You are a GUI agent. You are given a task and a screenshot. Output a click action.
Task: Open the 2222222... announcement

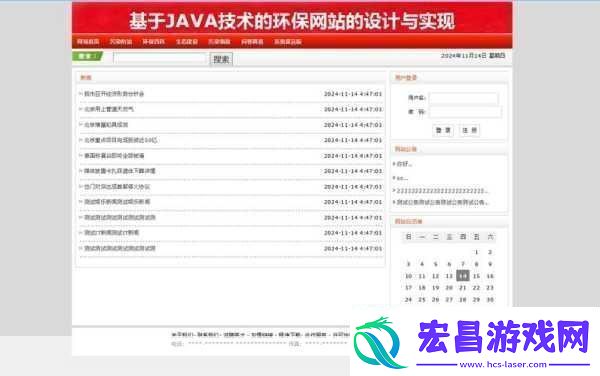[x=442, y=190]
